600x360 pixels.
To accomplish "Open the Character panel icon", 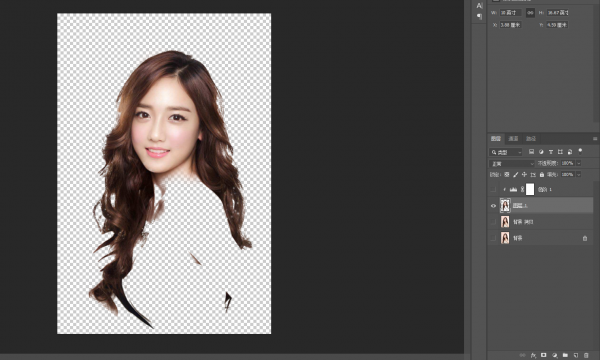I will (479, 5).
